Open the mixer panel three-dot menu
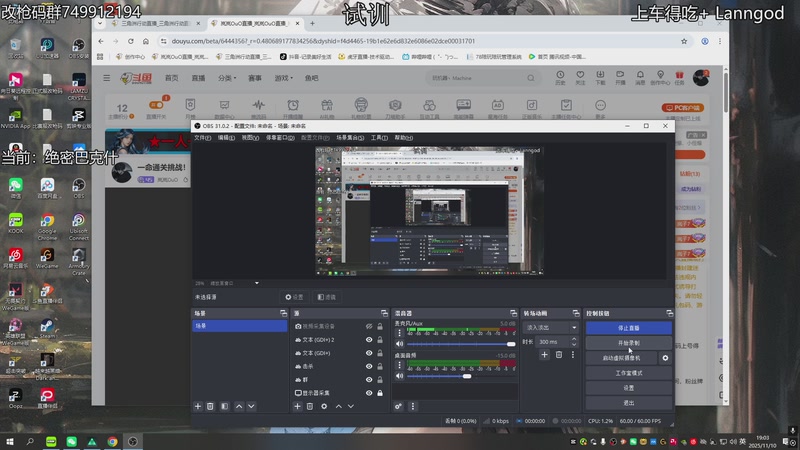Image resolution: width=800 pixels, height=450 pixels. tap(413, 406)
